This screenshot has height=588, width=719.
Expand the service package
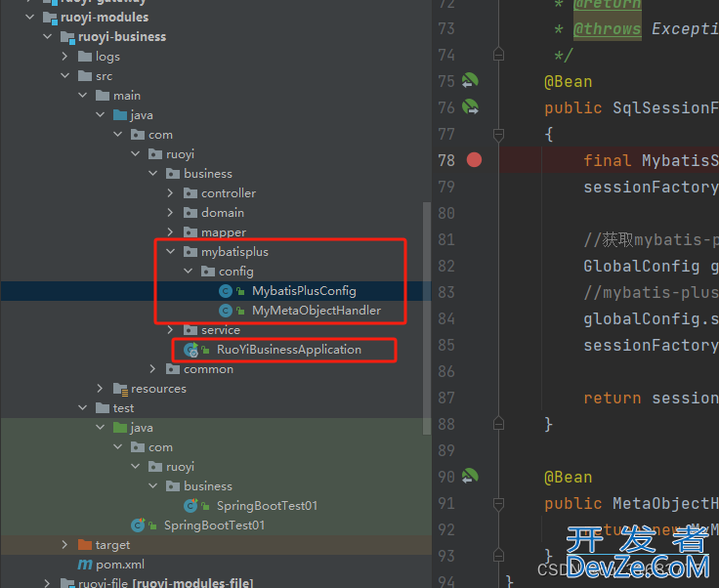171,330
